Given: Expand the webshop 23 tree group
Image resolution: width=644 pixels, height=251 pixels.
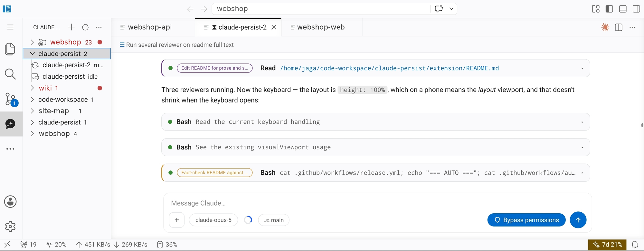Looking at the screenshot, I should tap(32, 42).
